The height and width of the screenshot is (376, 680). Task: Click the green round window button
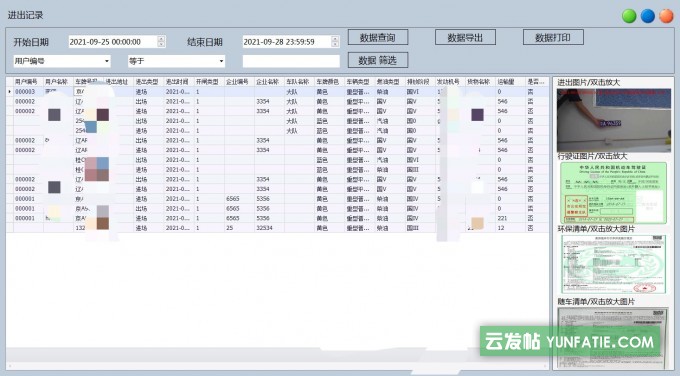pos(629,16)
